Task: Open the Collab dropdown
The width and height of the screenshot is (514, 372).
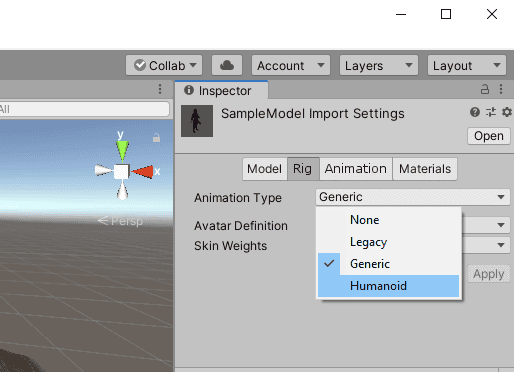Action: 164,65
